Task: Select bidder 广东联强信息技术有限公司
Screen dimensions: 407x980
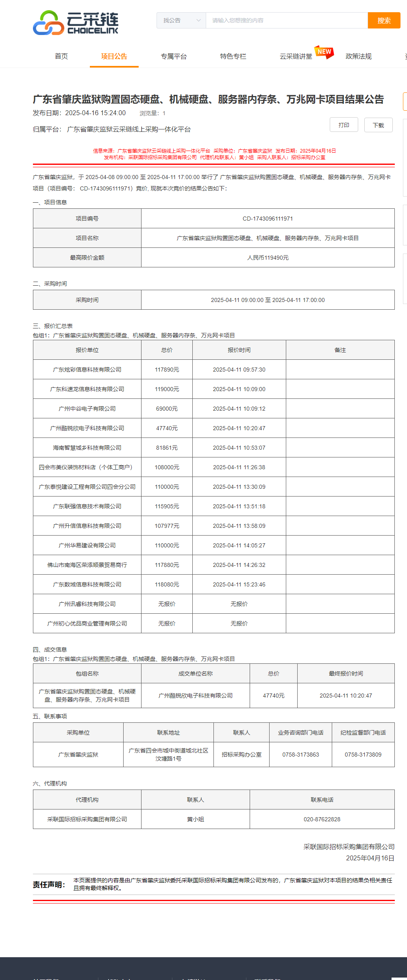Action: tap(87, 506)
